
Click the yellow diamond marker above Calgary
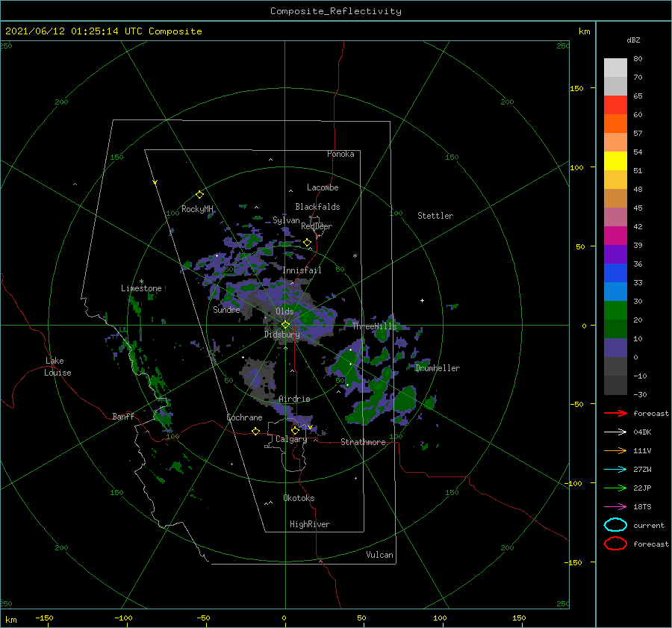(295, 430)
